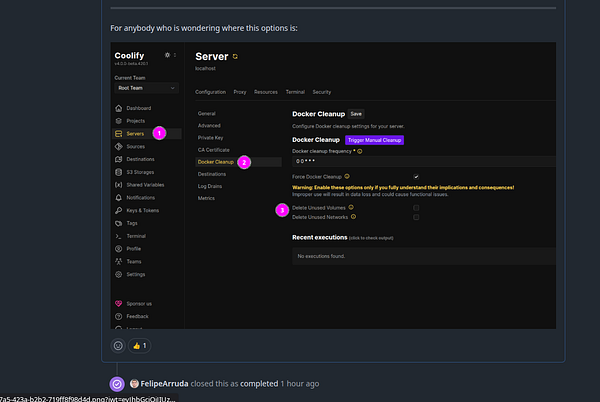The image size is (600, 402).
Task: Click the Trigger Manual Cleanup button
Action: click(x=374, y=140)
